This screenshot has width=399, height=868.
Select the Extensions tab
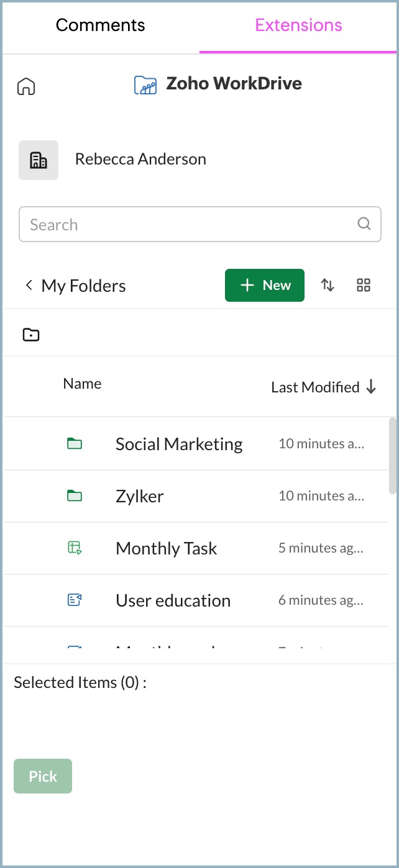(x=298, y=25)
